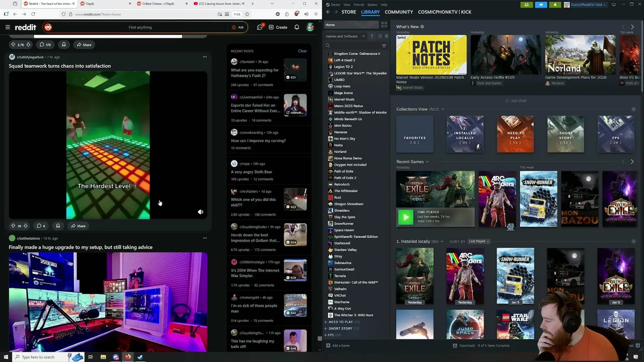Click the Steam friends activity green button

point(526,5)
